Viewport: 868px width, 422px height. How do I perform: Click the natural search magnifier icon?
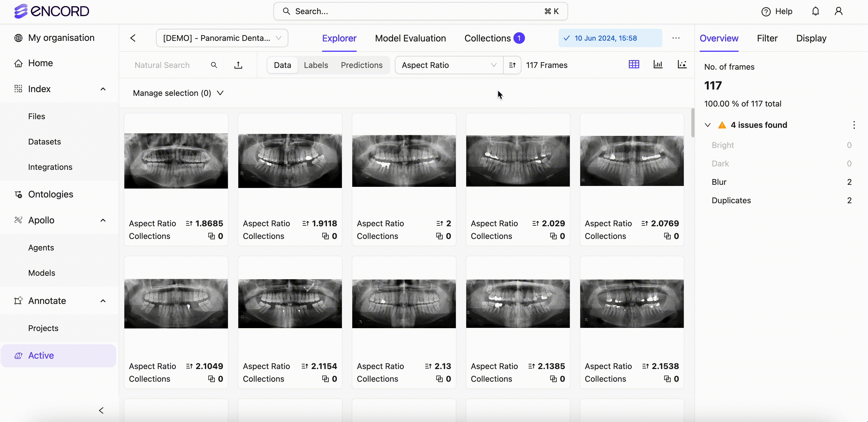214,65
